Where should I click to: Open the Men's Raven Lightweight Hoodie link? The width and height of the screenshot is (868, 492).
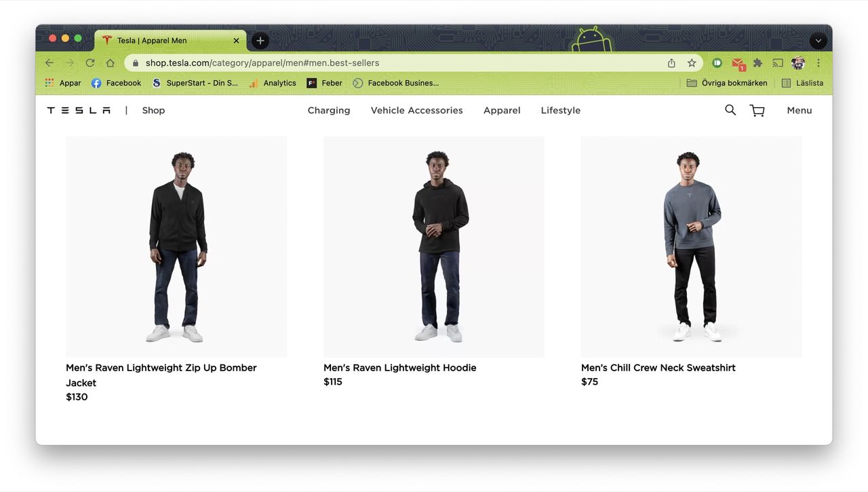(399, 368)
